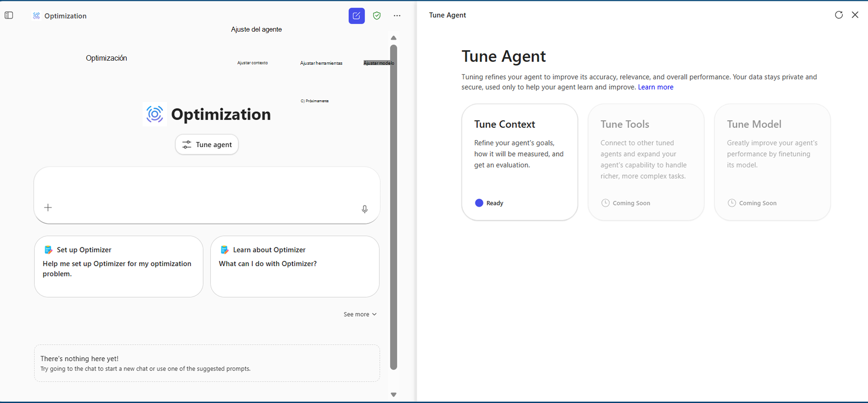Expand the See more prompts
The width and height of the screenshot is (868, 403).
coord(360,314)
